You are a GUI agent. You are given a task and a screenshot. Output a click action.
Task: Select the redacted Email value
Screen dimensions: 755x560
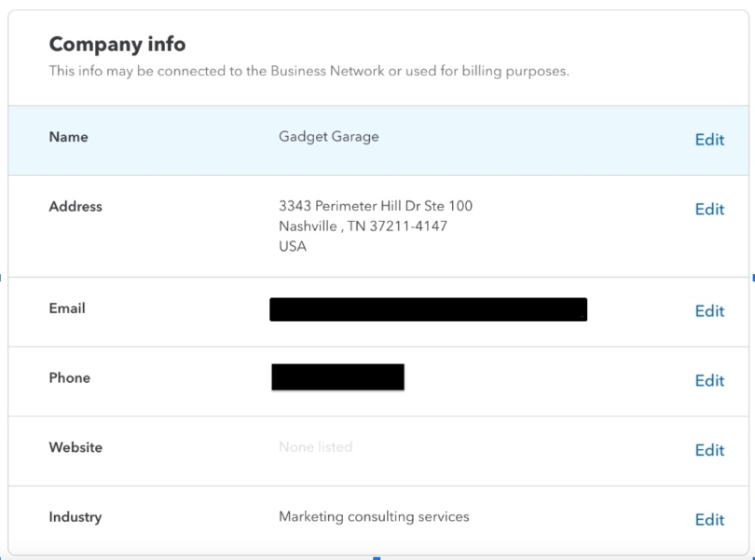[x=429, y=307]
